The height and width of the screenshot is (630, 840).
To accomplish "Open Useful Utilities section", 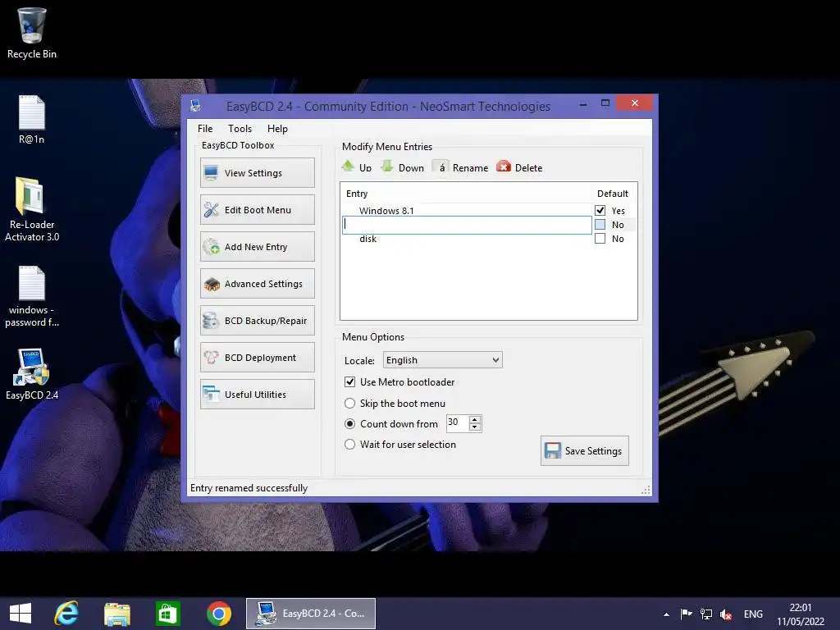I will pos(257,395).
